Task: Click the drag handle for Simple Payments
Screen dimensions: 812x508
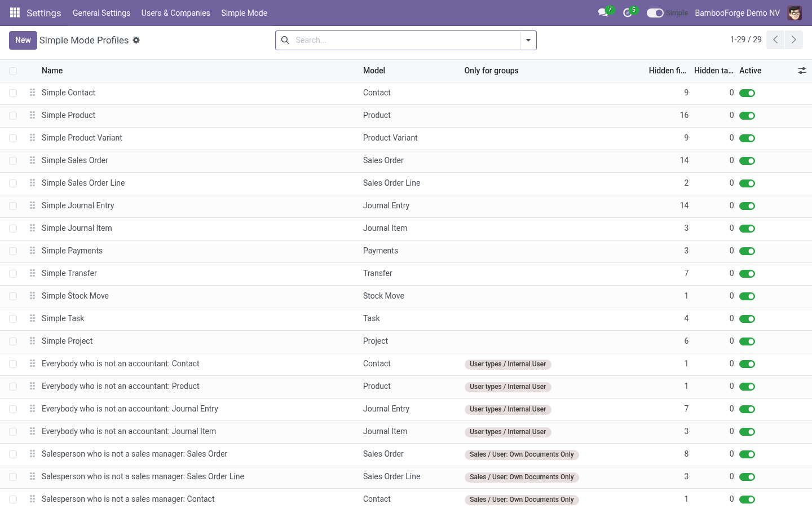Action: 32,251
